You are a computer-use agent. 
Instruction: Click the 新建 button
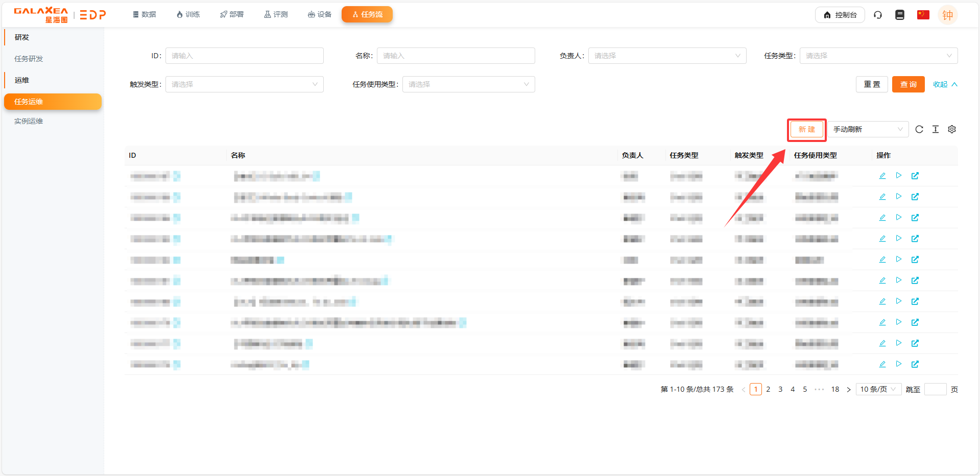806,129
